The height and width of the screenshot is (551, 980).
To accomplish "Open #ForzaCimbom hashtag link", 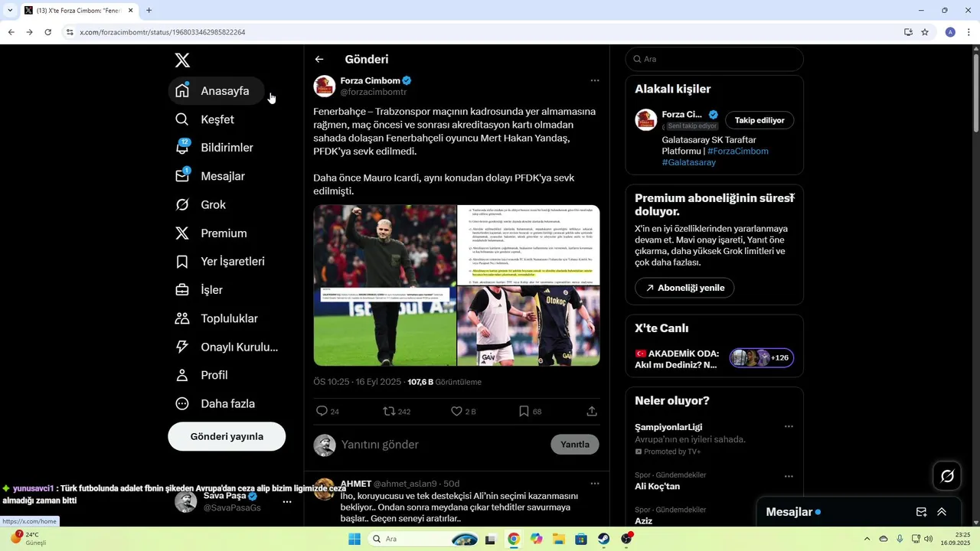I will 738,151.
